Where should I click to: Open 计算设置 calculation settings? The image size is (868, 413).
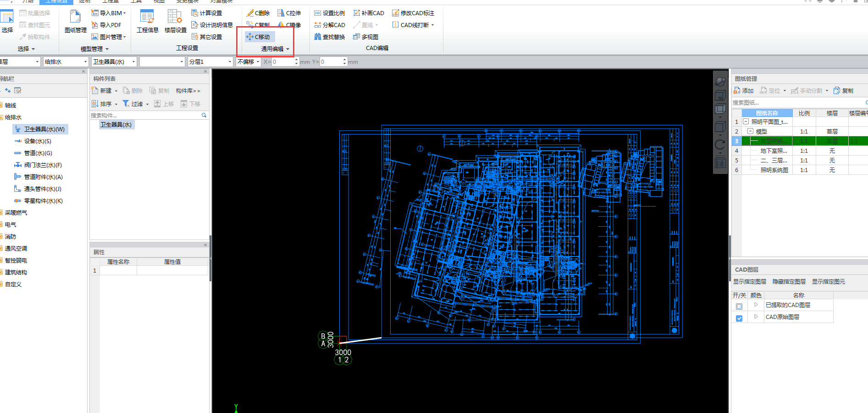207,13
